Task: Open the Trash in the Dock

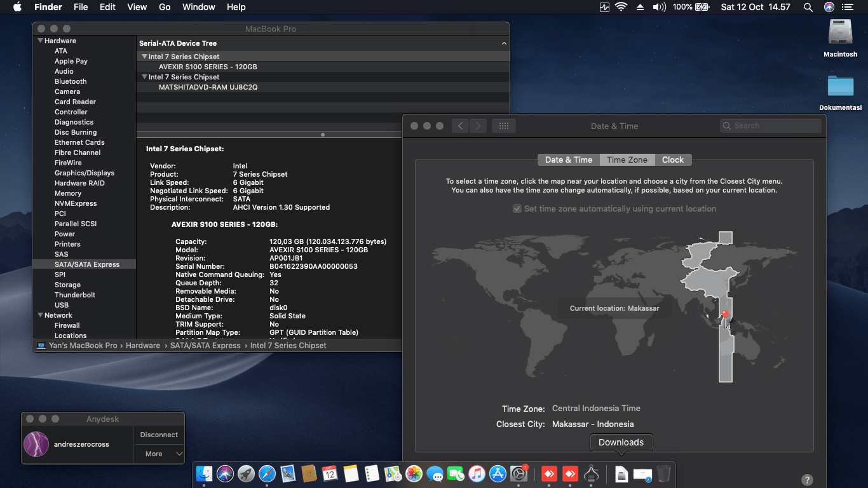Action: pos(663,473)
